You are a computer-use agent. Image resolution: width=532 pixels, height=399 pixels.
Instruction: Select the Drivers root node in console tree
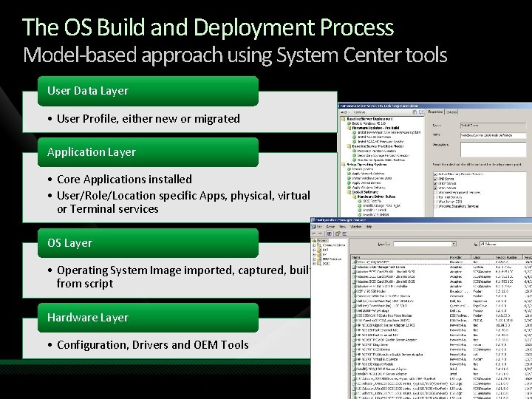pos(321,241)
